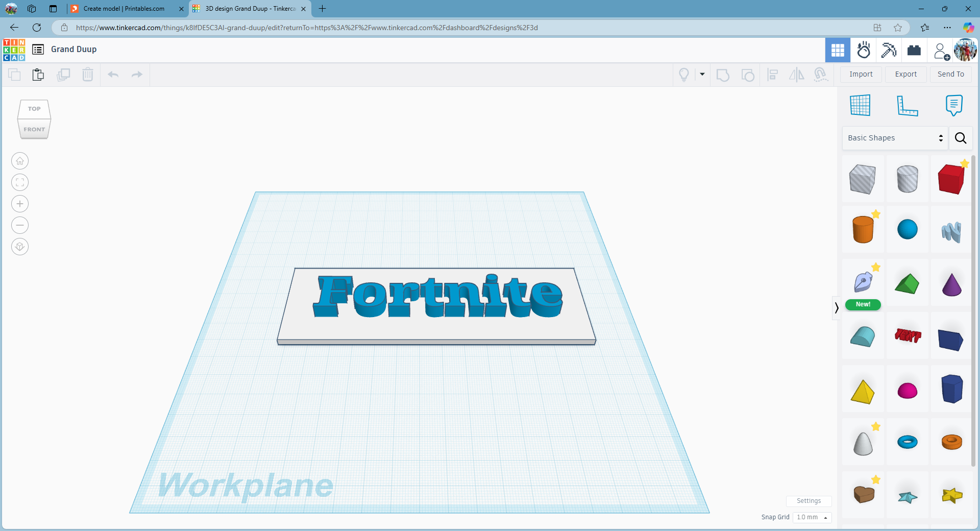Click the Group shapes icon
Screen dimensions: 980x531
pyautogui.click(x=723, y=75)
